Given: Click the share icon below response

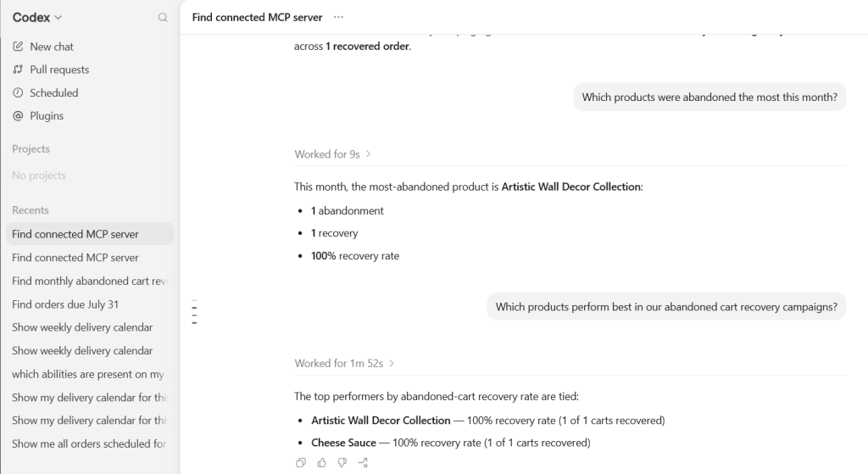Looking at the screenshot, I should coord(363,462).
